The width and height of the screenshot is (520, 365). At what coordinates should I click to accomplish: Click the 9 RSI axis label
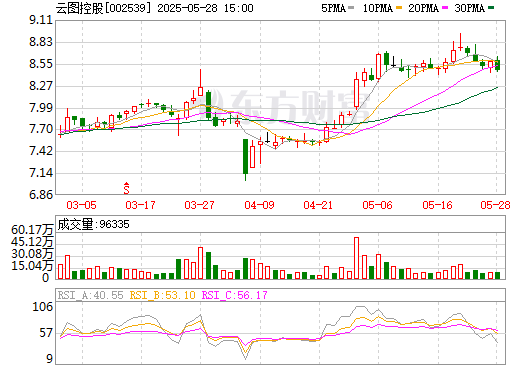(x=49, y=359)
